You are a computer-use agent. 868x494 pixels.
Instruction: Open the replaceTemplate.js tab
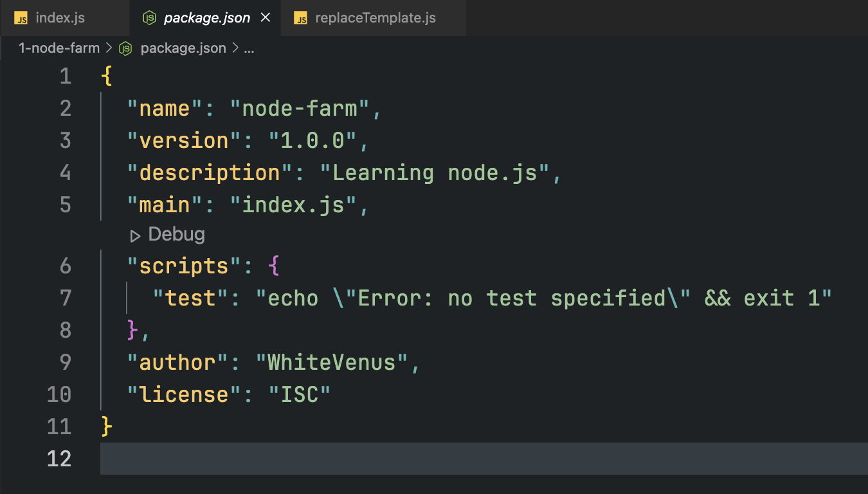point(375,18)
